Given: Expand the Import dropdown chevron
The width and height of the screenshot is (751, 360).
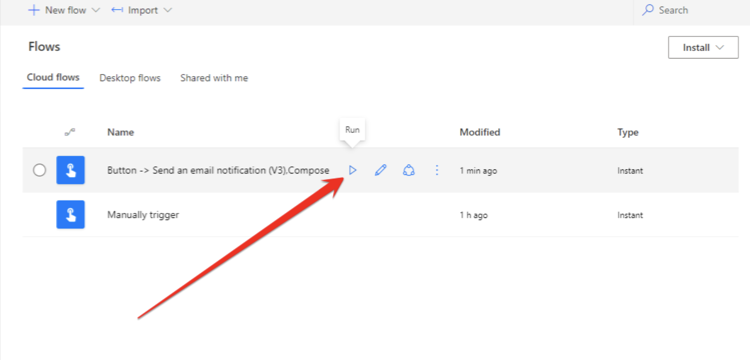Looking at the screenshot, I should tap(168, 10).
